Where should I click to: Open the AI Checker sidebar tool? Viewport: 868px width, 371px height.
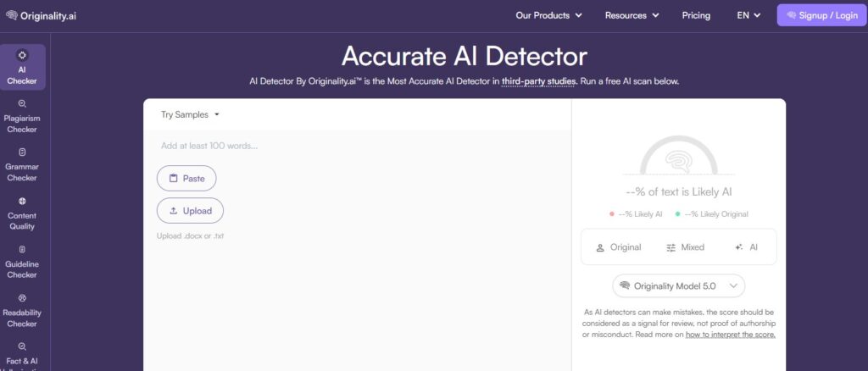tap(22, 68)
